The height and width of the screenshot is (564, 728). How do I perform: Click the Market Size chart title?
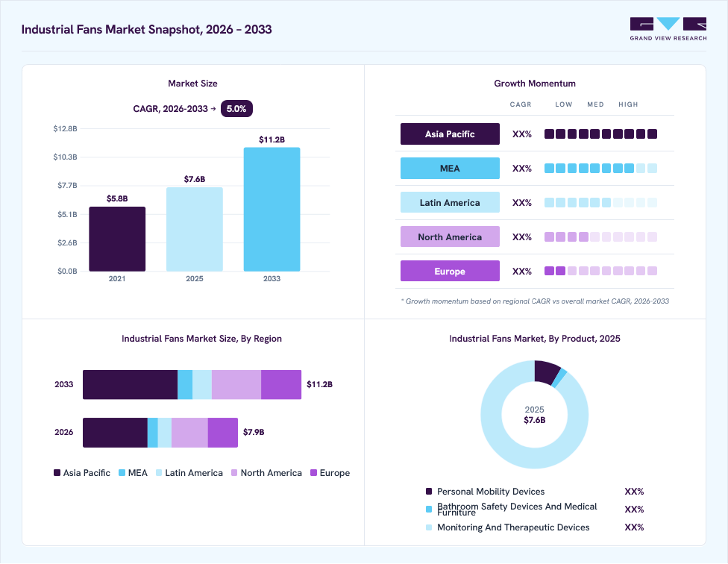[192, 84]
